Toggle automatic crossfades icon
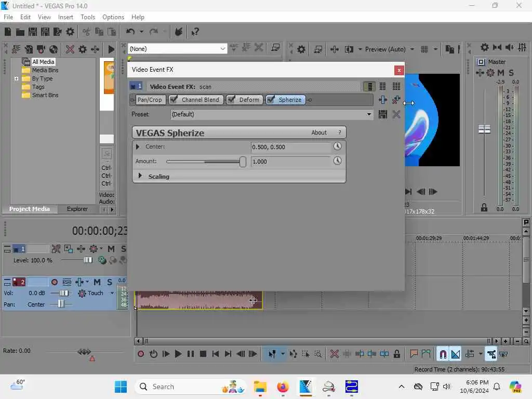Image resolution: width=532 pixels, height=399 pixels. click(456, 354)
